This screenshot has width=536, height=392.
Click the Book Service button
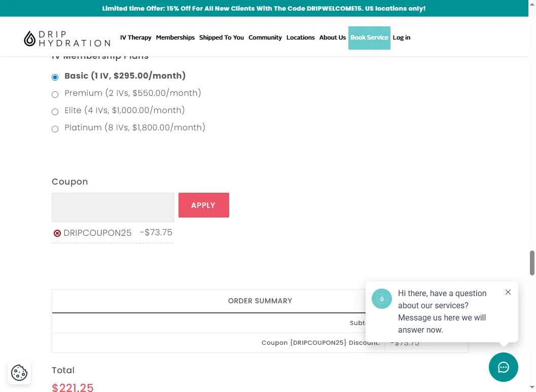click(369, 38)
